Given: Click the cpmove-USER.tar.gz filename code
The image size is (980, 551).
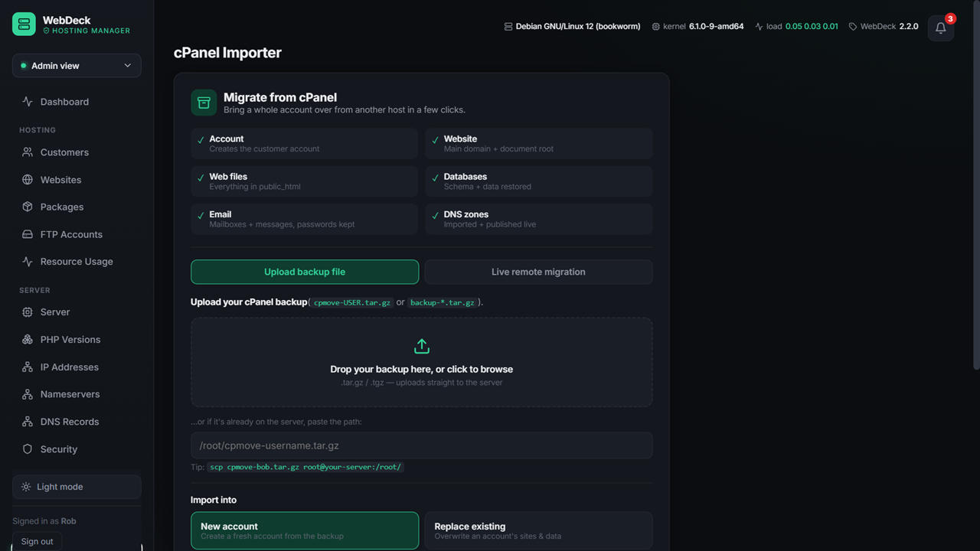Looking at the screenshot, I should (x=352, y=302).
